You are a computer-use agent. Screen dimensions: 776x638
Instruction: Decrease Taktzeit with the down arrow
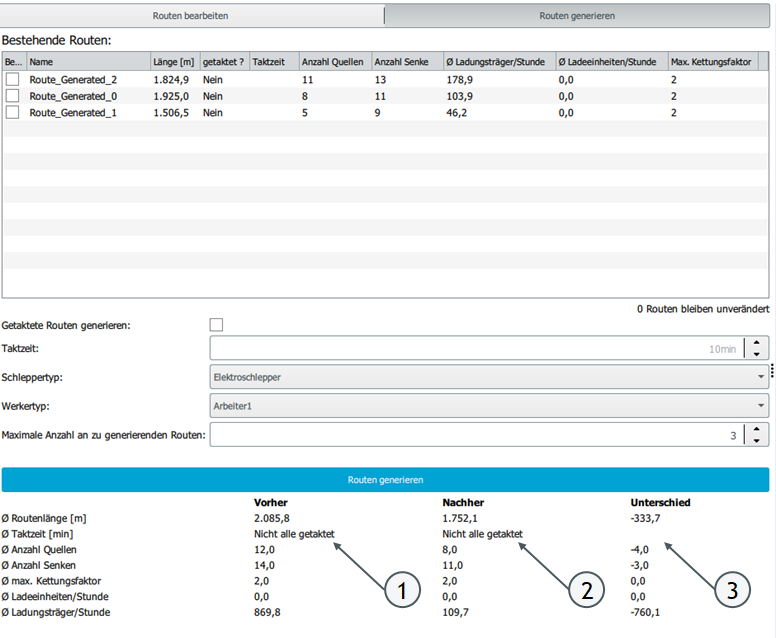click(757, 353)
